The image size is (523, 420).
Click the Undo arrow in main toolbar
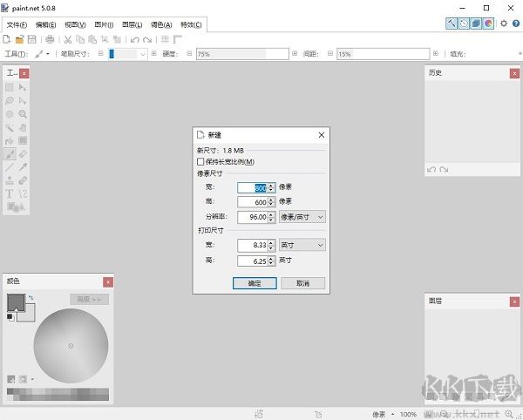[x=135, y=40]
